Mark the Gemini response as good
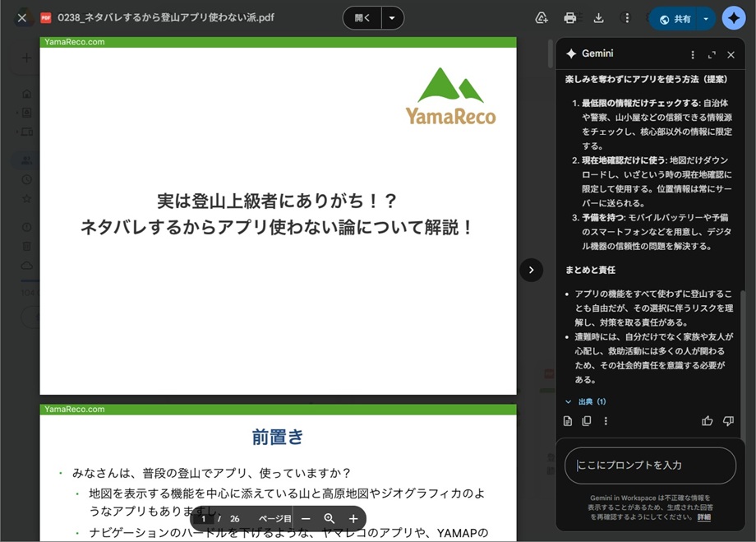This screenshot has width=756, height=542. tap(708, 421)
